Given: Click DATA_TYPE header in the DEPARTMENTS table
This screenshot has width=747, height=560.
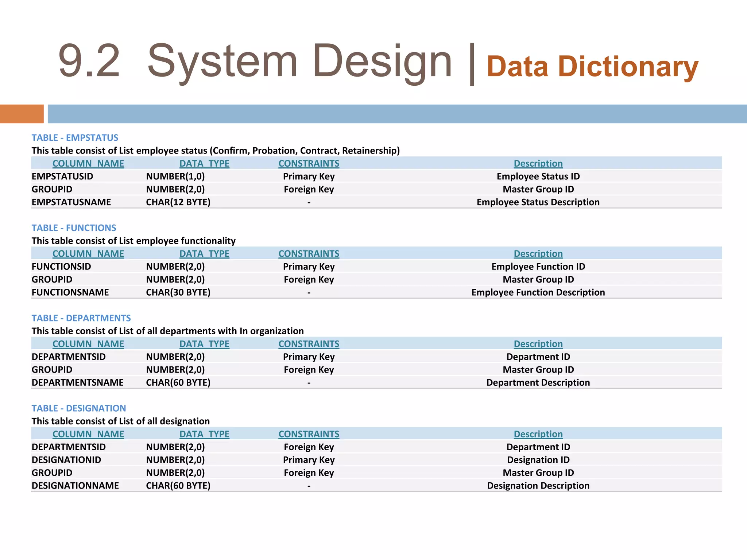Looking at the screenshot, I should tap(204, 344).
